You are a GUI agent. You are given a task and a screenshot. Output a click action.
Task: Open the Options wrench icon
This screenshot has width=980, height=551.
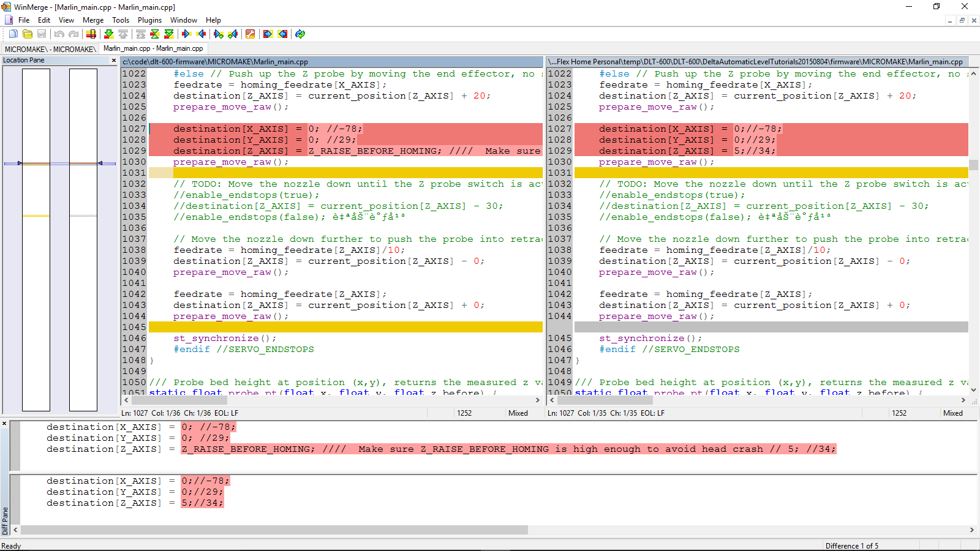point(251,34)
